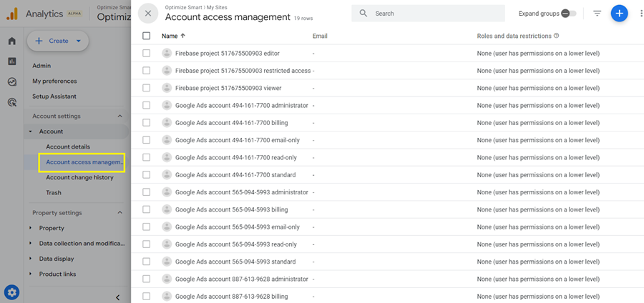Collapse the Account tree node

tap(30, 131)
